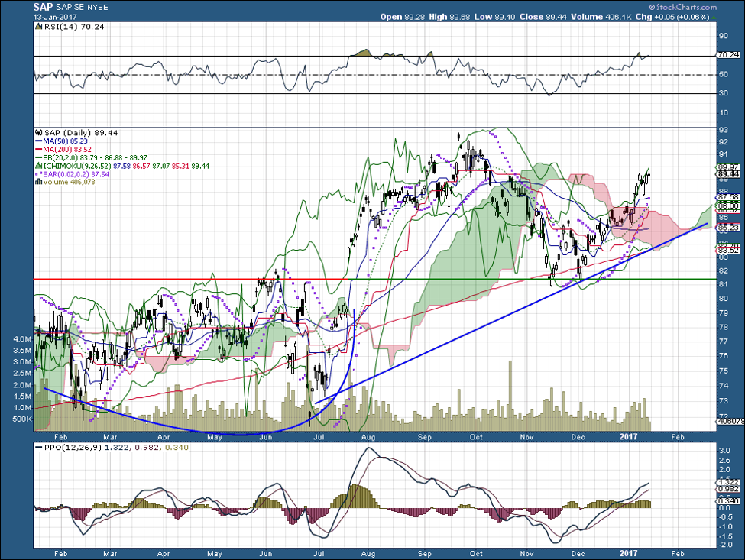Click the candlestick icon beside SAP (Daily)

coord(39,133)
